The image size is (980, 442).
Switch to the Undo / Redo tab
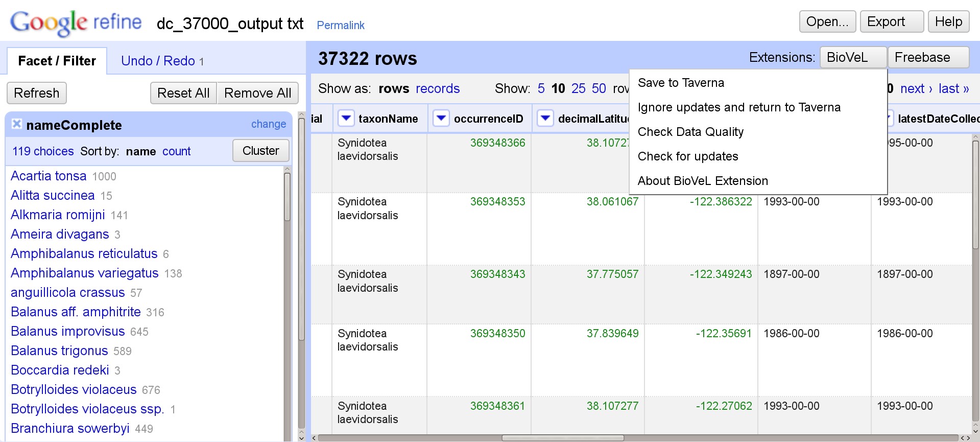[162, 61]
